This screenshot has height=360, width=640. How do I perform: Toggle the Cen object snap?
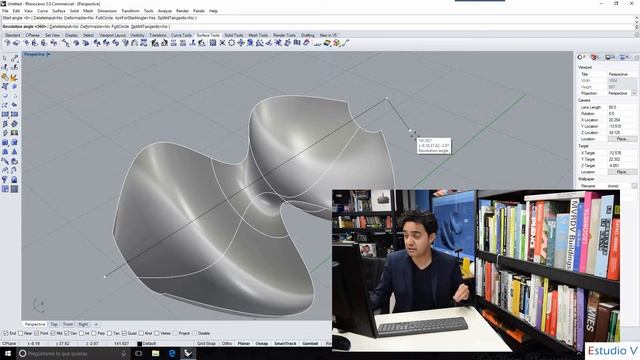click(x=67, y=333)
